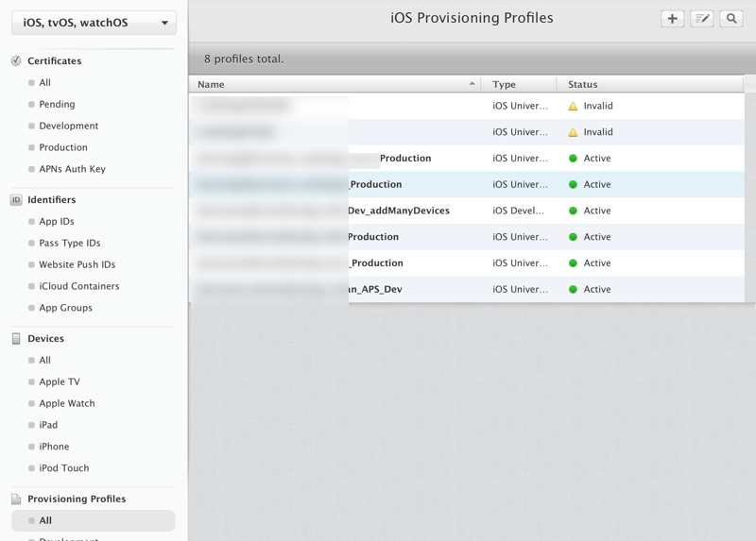The height and width of the screenshot is (541, 756).
Task: Select the Dev_addManyDevices profile row
Action: [399, 211]
